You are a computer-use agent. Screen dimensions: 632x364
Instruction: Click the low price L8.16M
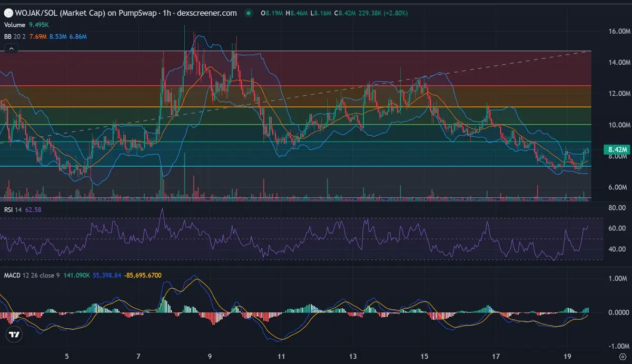pos(320,13)
